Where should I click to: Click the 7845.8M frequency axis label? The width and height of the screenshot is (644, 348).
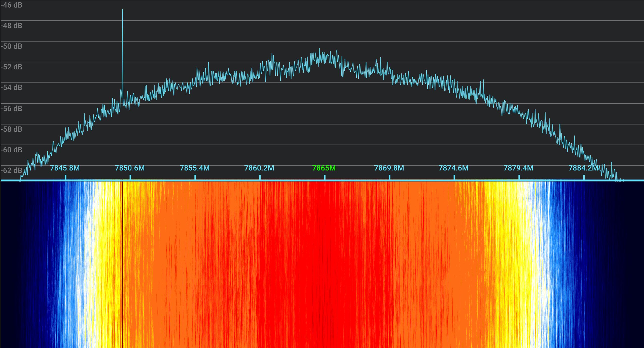coord(65,168)
